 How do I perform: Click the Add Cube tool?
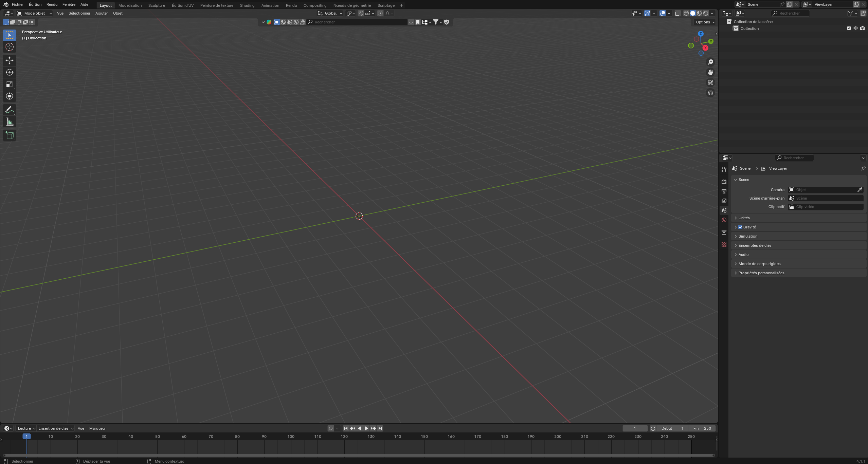pos(10,135)
